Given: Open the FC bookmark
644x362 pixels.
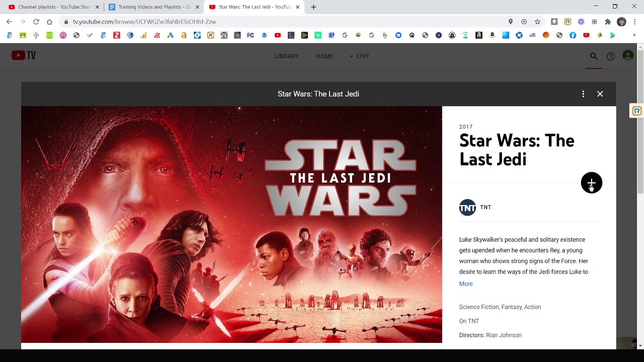Looking at the screenshot, I should click(251, 35).
